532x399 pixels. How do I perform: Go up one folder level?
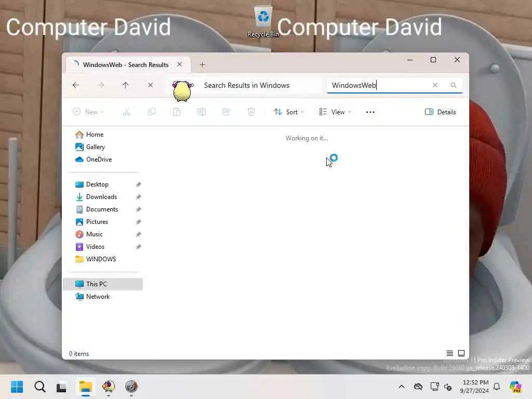pos(126,85)
